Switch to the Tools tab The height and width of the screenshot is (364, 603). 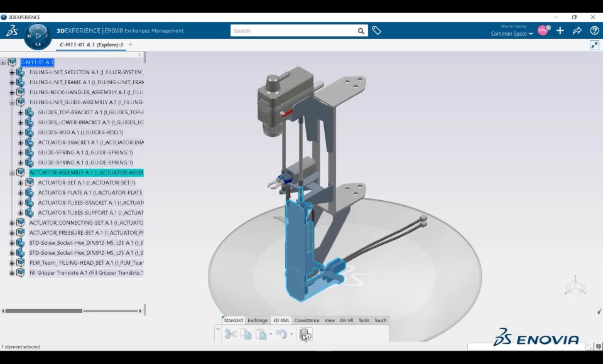[364, 320]
